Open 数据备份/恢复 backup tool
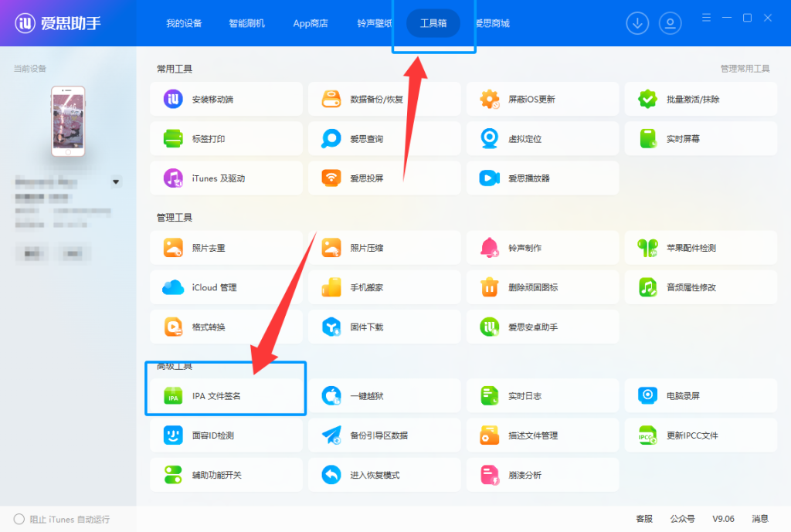The width and height of the screenshot is (791, 532). pos(385,99)
